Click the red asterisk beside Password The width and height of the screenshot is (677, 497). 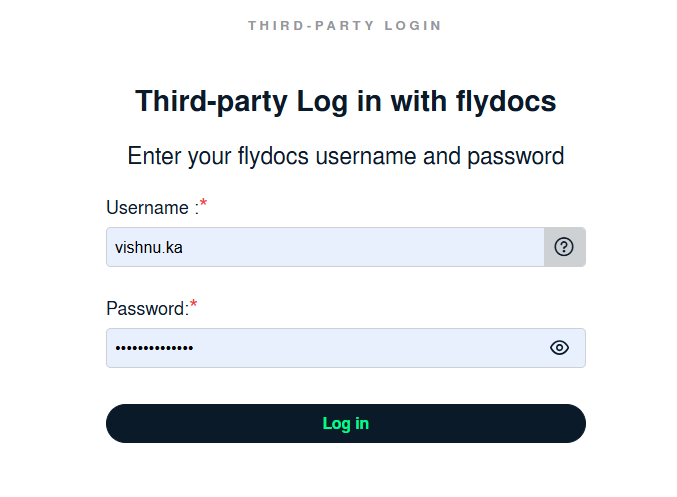point(194,306)
